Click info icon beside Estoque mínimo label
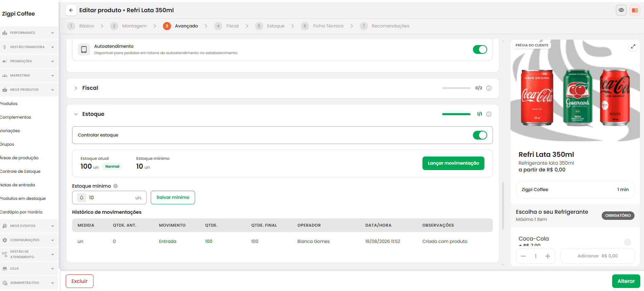This screenshot has width=644, height=291. click(116, 186)
